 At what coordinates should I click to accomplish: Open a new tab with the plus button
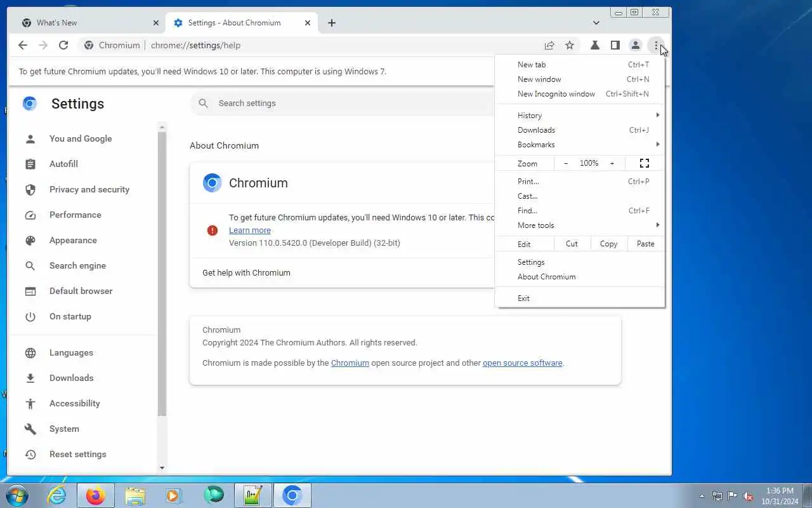coord(332,23)
